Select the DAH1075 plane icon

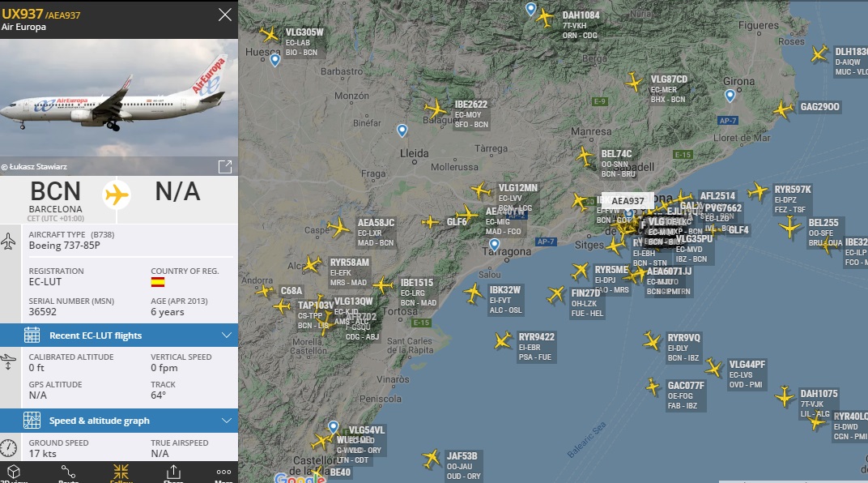pos(785,396)
